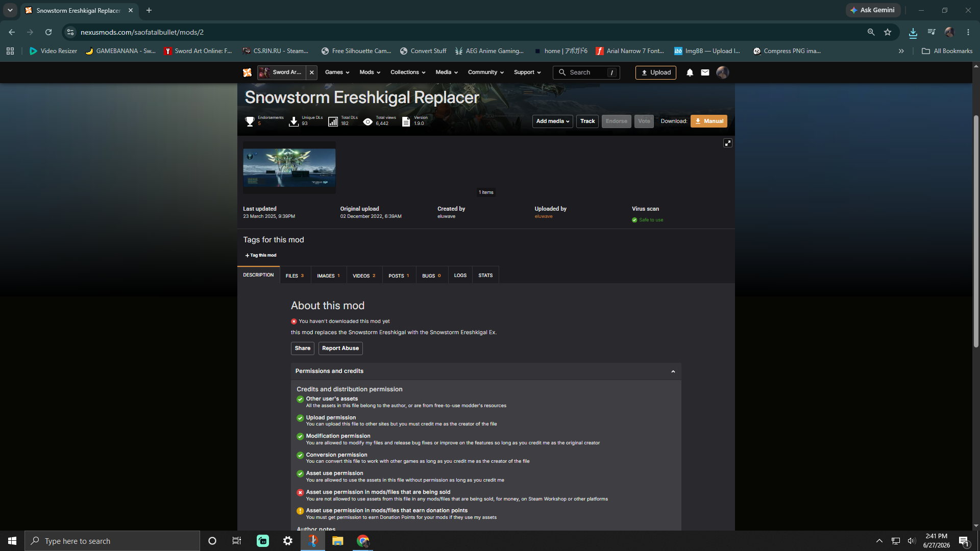
Task: Open Chrome three-dot menu
Action: (968, 32)
